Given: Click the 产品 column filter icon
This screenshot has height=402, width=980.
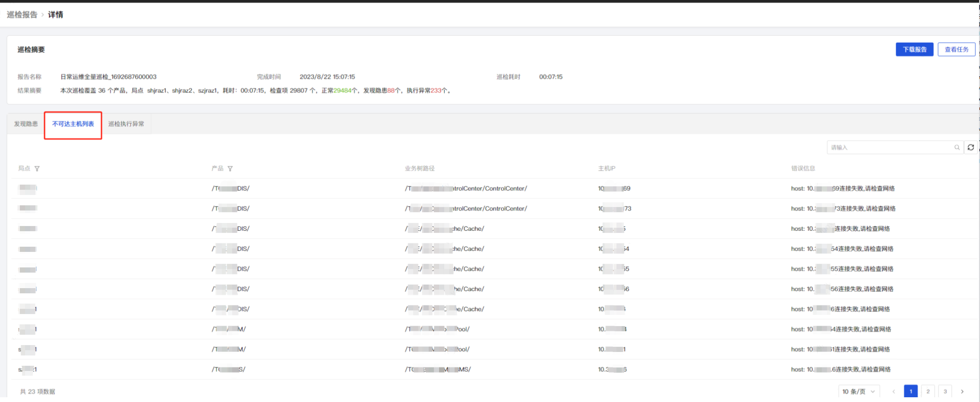Looking at the screenshot, I should [x=230, y=169].
